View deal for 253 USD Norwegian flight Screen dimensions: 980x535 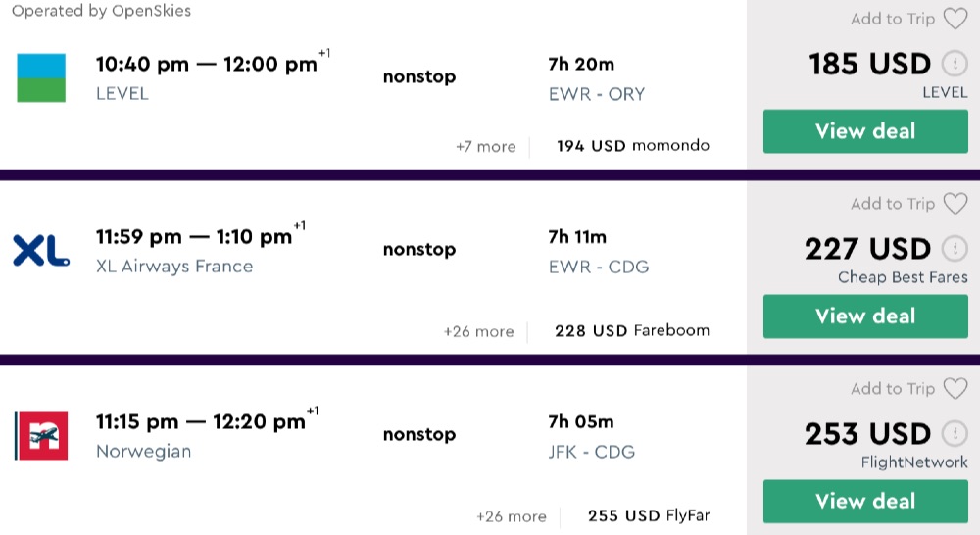[x=865, y=501]
